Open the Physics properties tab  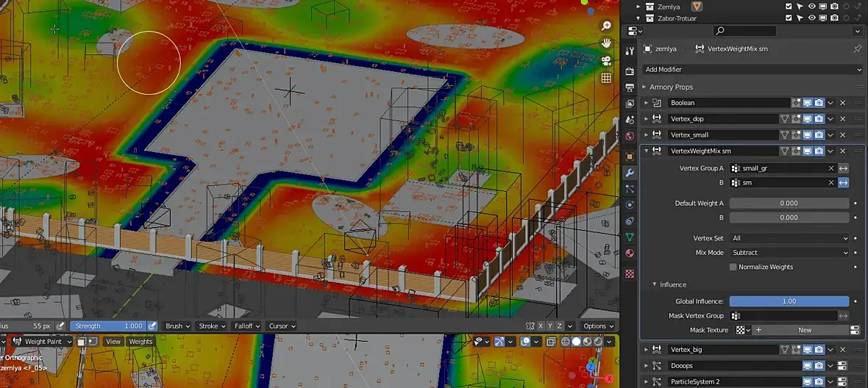[x=630, y=205]
